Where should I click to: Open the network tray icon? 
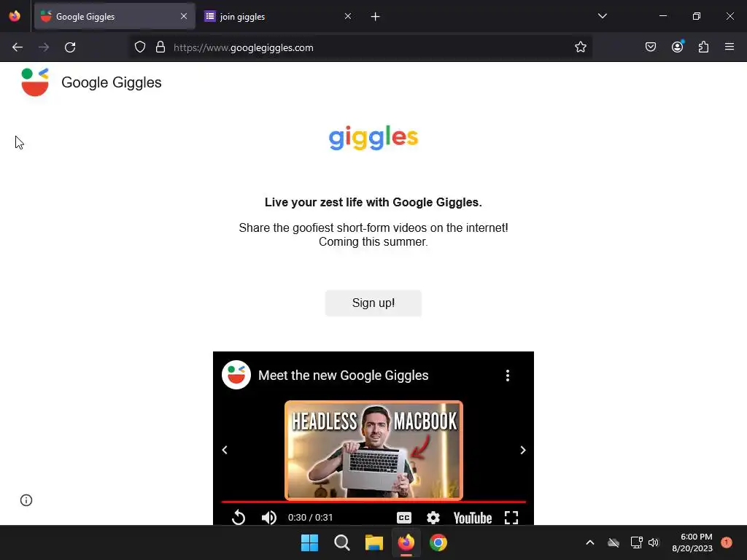636,542
